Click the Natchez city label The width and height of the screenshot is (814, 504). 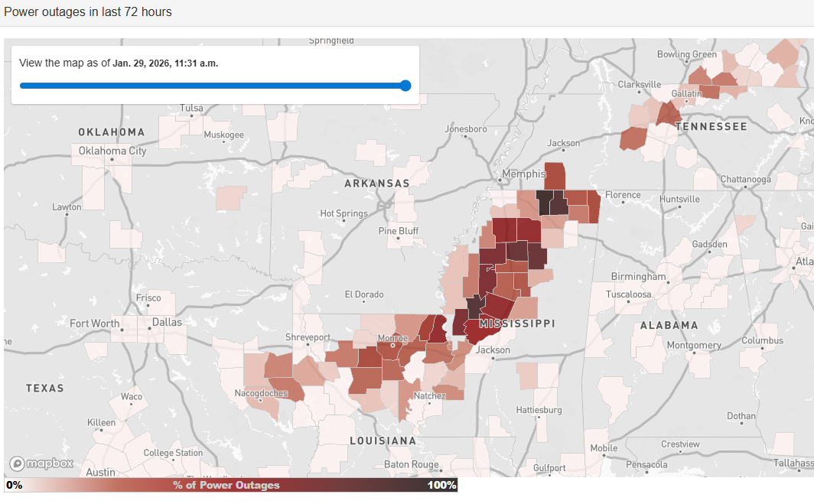[429, 395]
